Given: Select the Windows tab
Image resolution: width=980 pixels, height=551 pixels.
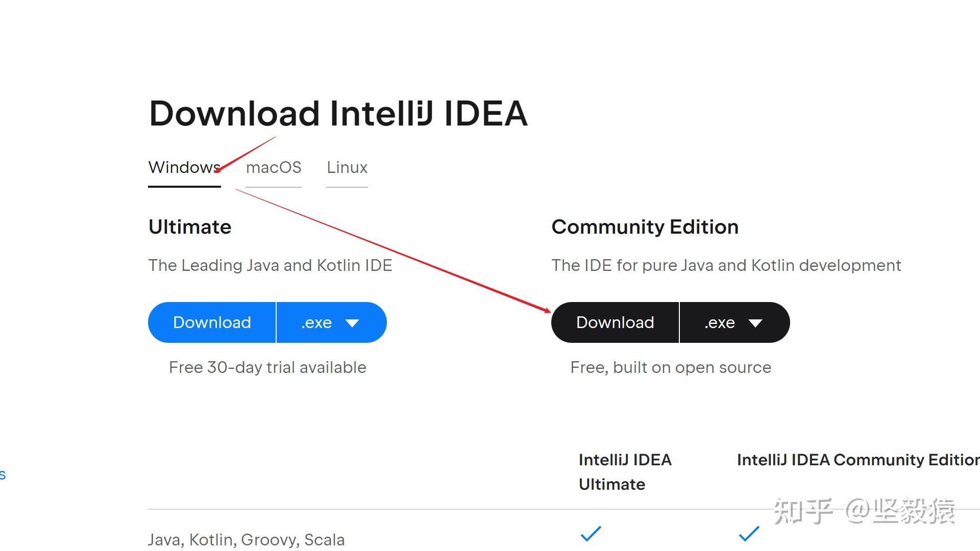Looking at the screenshot, I should coord(184,168).
